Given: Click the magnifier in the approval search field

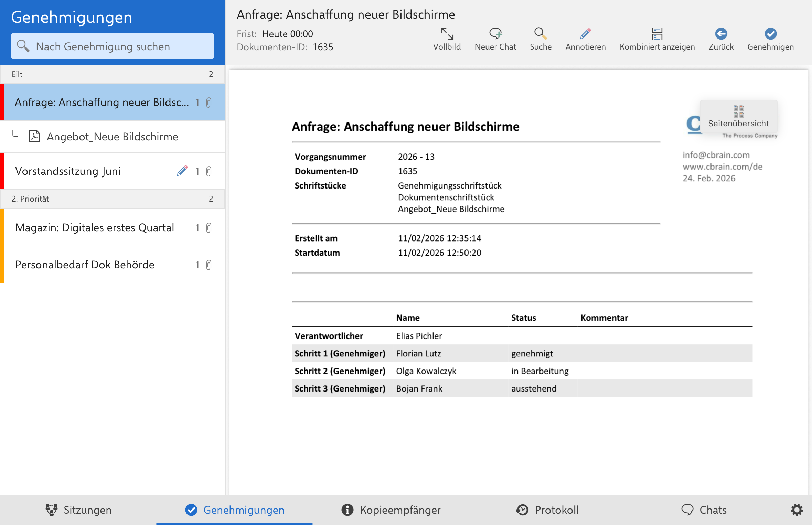Looking at the screenshot, I should (23, 46).
